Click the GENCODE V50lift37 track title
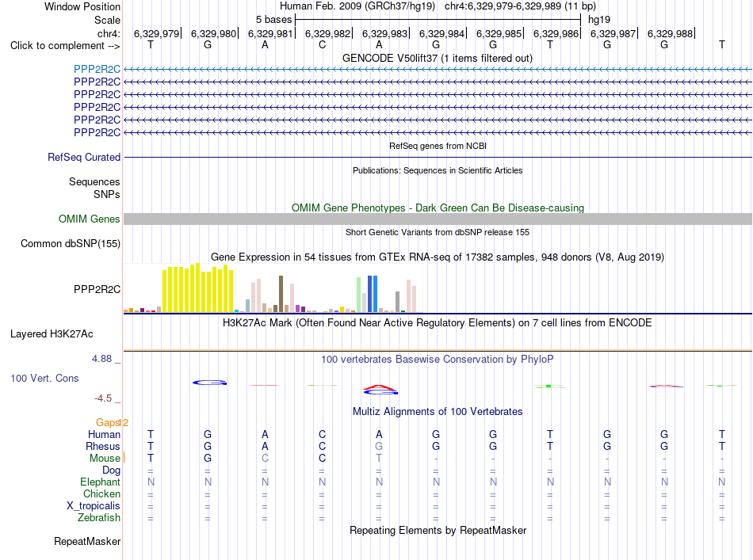Screen dimensions: 753x560 pyautogui.click(x=438, y=58)
